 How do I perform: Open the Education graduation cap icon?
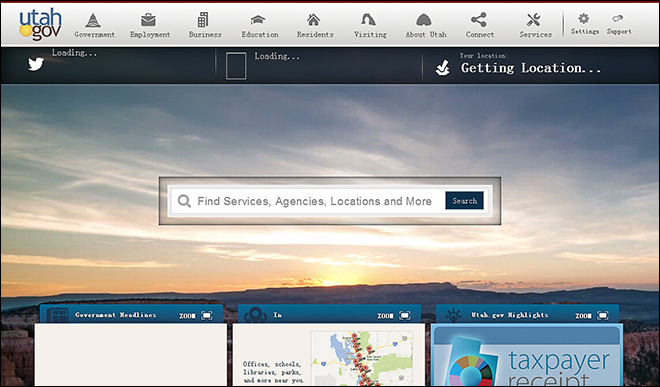258,20
